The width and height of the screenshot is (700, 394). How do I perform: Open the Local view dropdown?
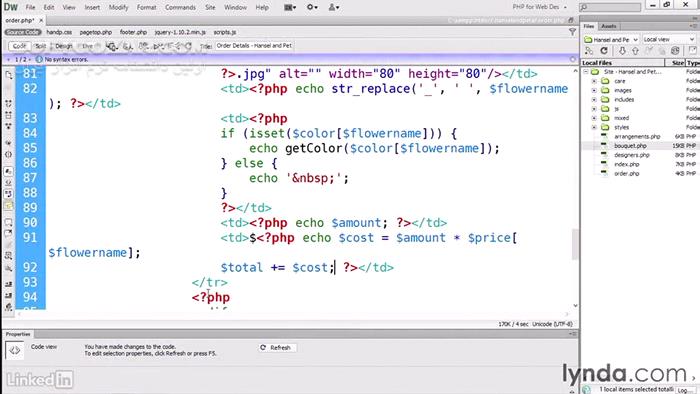(669, 39)
